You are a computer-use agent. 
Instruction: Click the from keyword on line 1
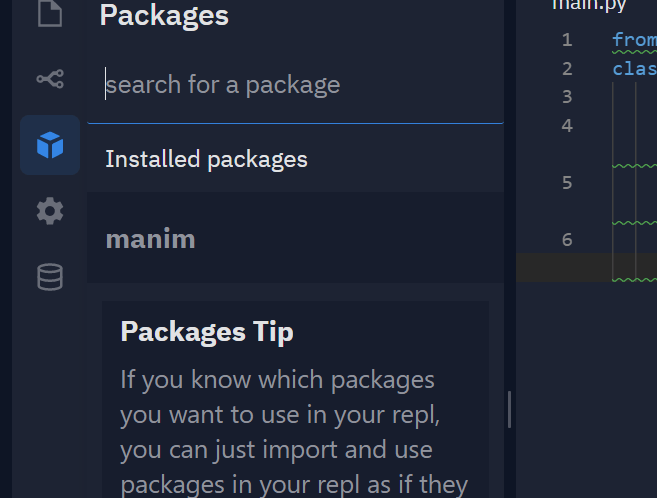coord(634,40)
